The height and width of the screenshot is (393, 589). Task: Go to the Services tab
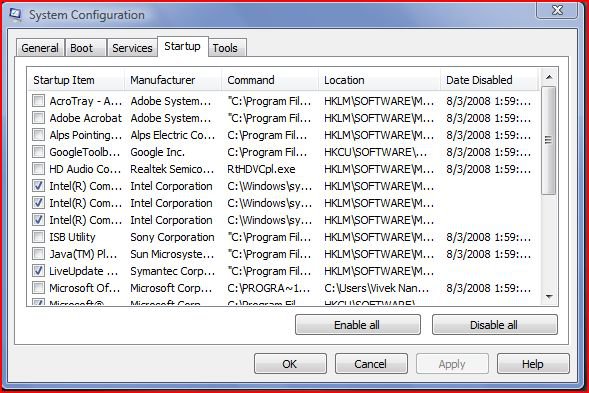(x=132, y=48)
